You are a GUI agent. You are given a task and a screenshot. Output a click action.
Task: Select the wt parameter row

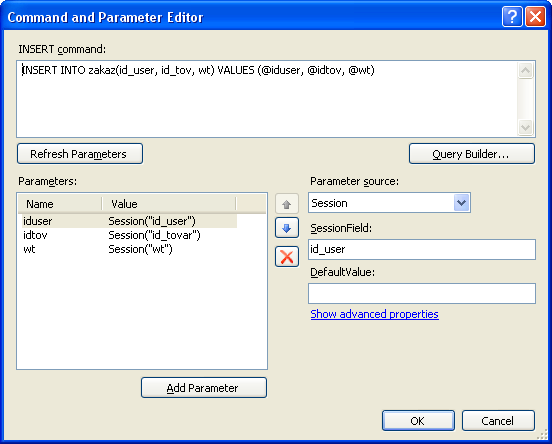pos(130,249)
